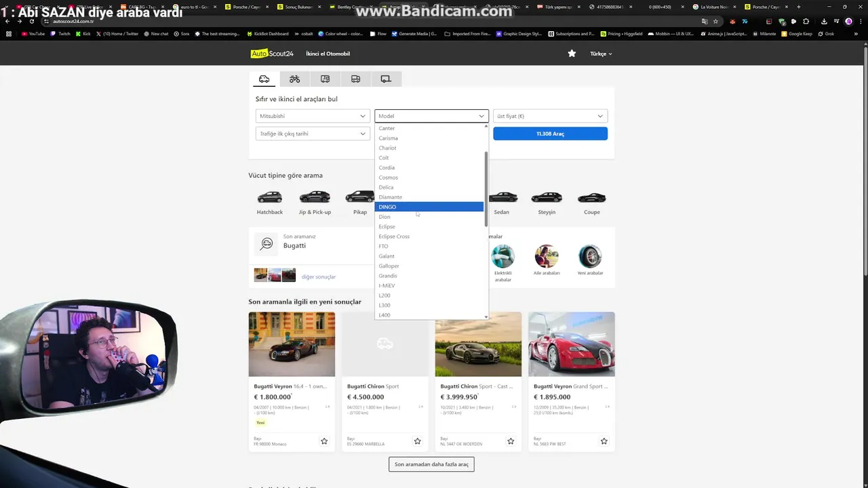Select the Coupe body type icon
The image size is (868, 488).
click(x=591, y=197)
